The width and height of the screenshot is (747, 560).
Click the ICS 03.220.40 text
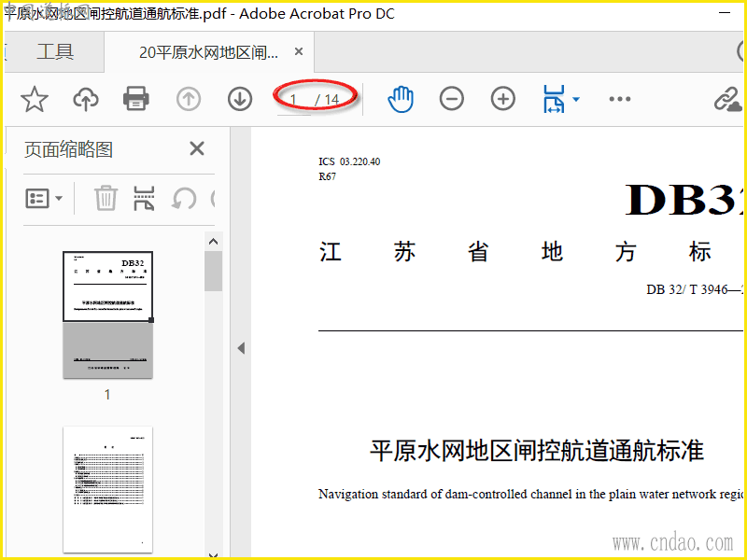coord(349,161)
